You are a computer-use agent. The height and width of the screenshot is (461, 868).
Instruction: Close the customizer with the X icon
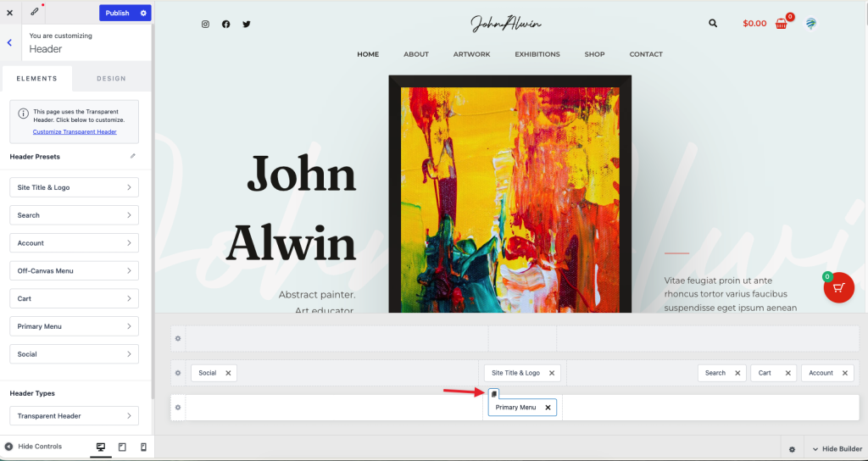(9, 13)
